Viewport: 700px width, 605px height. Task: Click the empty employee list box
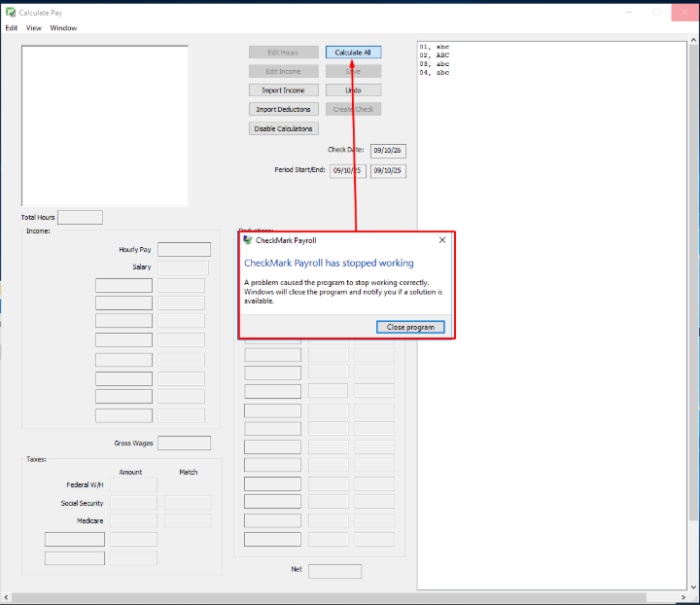point(105,125)
